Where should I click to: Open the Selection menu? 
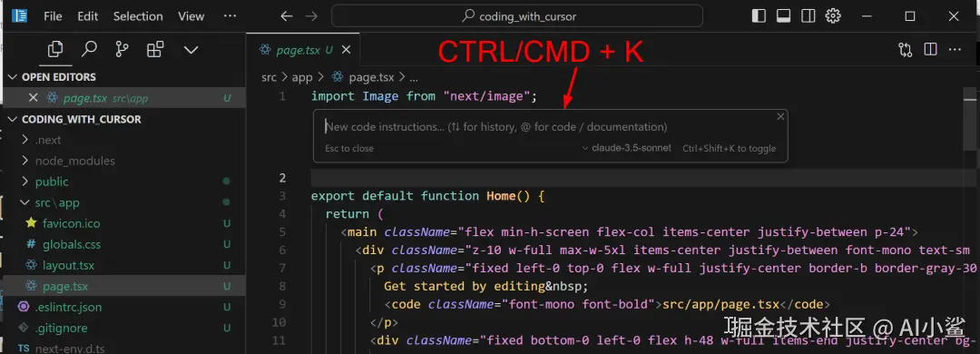pos(138,16)
